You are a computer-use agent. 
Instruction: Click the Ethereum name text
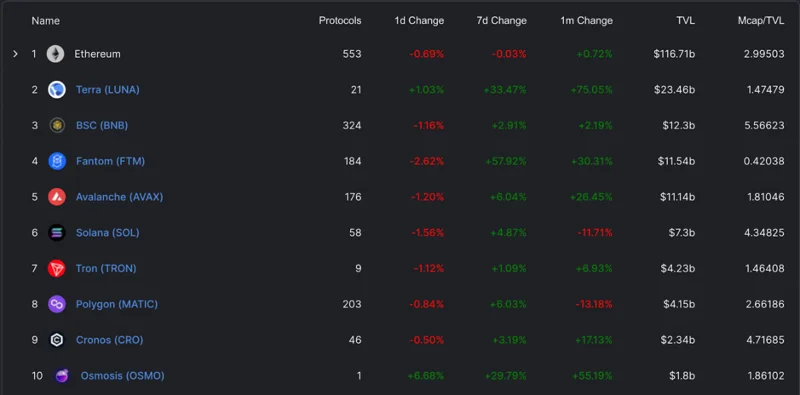click(97, 54)
